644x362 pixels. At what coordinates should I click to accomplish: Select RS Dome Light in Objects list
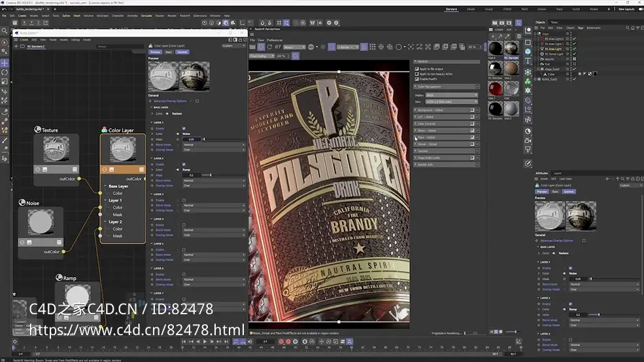click(x=554, y=54)
